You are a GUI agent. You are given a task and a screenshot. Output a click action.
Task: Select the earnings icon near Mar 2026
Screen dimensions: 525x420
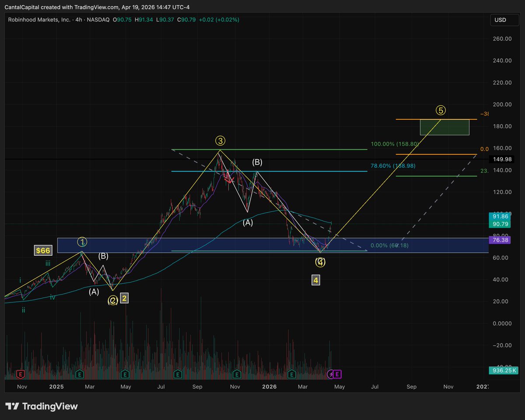(291, 375)
